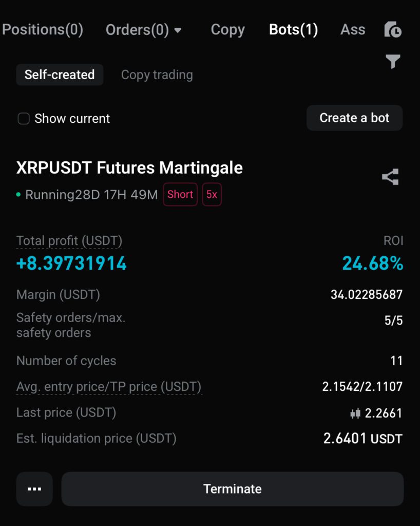Switch to Copy trading bots

tap(157, 74)
